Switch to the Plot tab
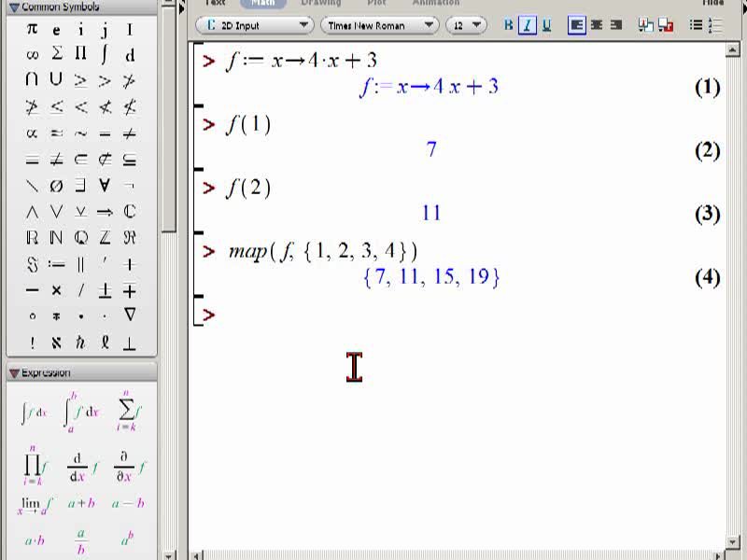This screenshot has width=747, height=560. [x=376, y=3]
